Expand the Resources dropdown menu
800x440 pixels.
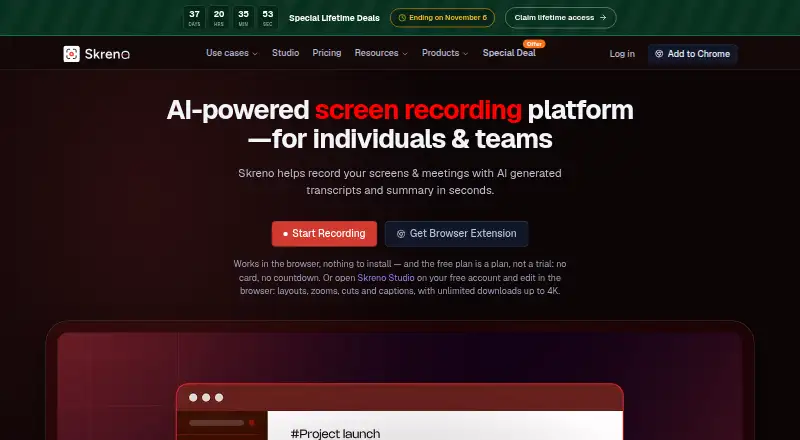tap(381, 53)
